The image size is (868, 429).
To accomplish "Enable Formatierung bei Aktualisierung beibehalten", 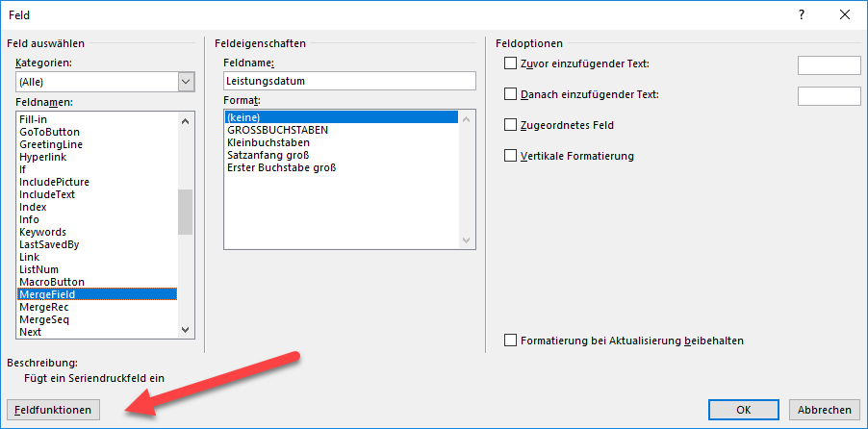I will (x=510, y=340).
